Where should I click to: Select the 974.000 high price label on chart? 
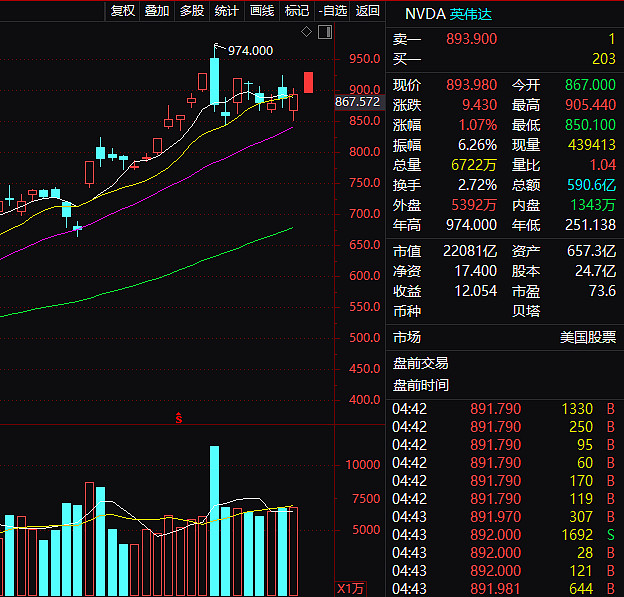[250, 51]
